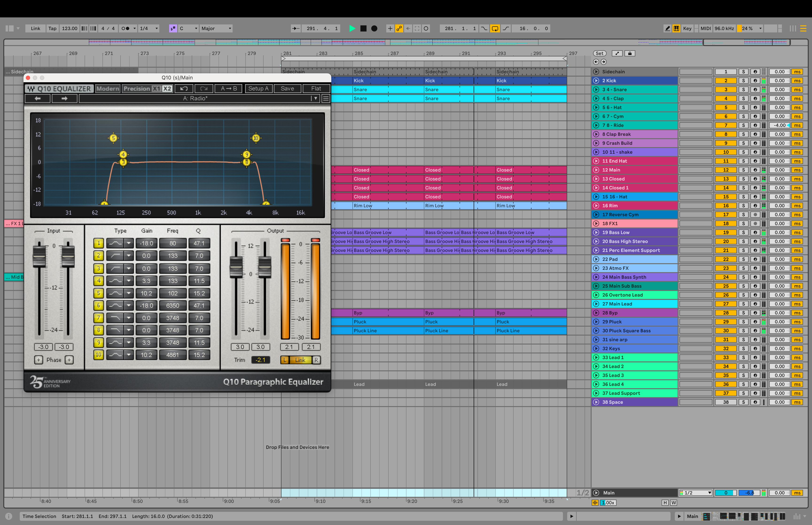The width and height of the screenshot is (812, 525).
Task: Click the Save button in Q10
Action: [x=287, y=89]
